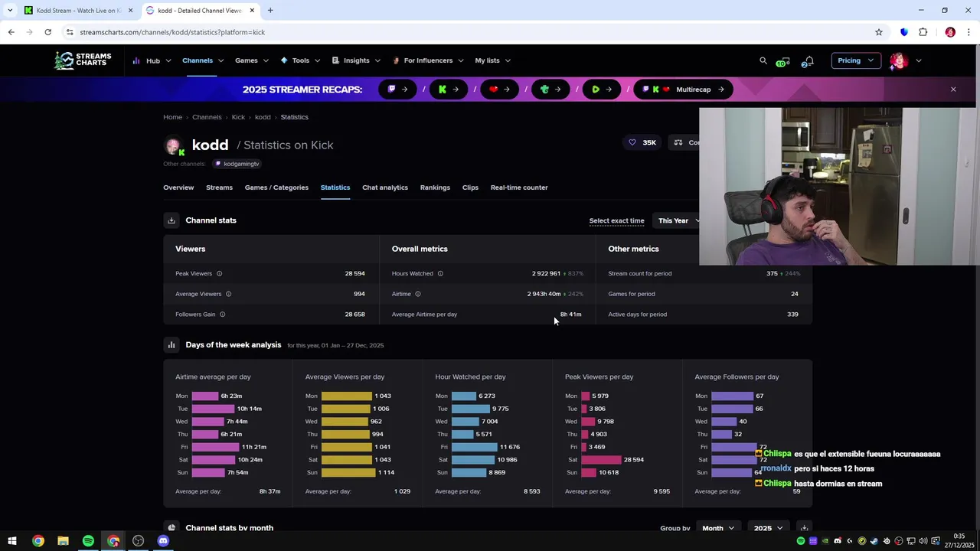Viewport: 980px width, 551px height.
Task: Open Spotify from the Windows taskbar
Action: 88,541
